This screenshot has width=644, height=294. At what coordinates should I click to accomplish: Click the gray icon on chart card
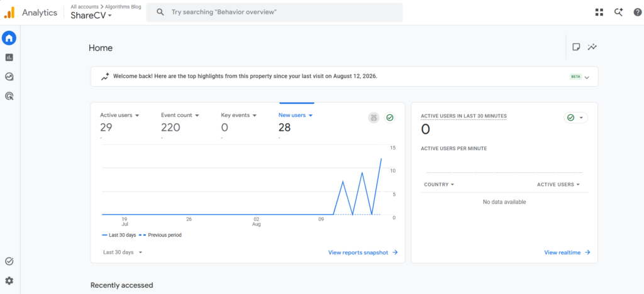tap(374, 117)
